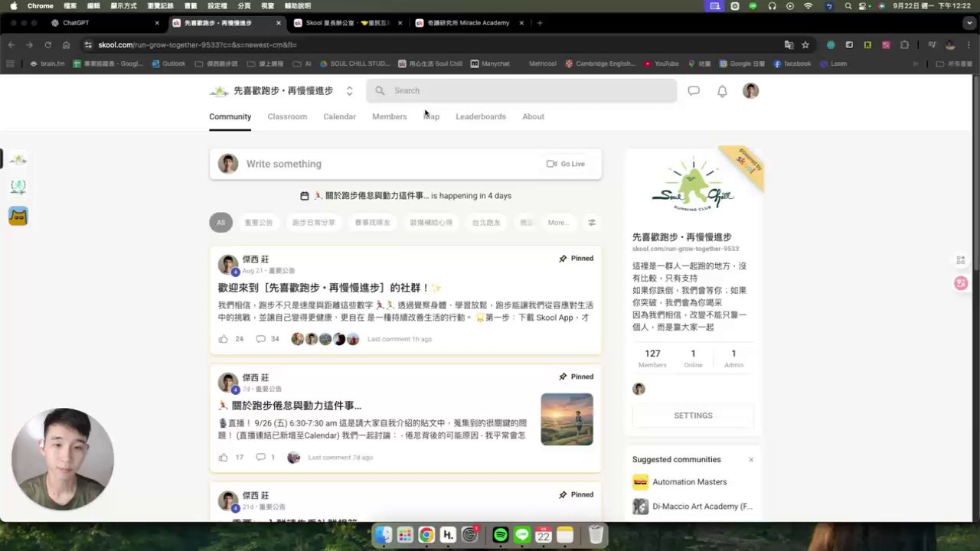Click the profile avatar in header
Image resolution: width=980 pixels, height=551 pixels.
[750, 91]
